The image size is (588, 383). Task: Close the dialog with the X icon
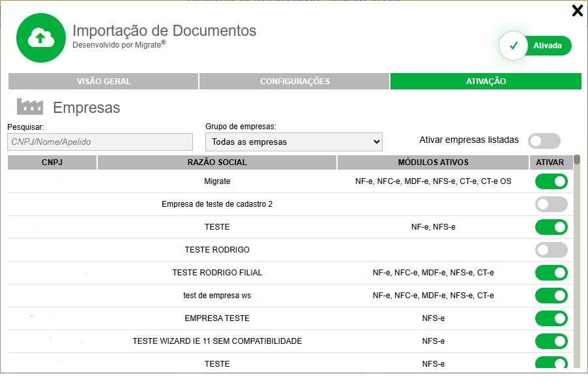click(577, 10)
